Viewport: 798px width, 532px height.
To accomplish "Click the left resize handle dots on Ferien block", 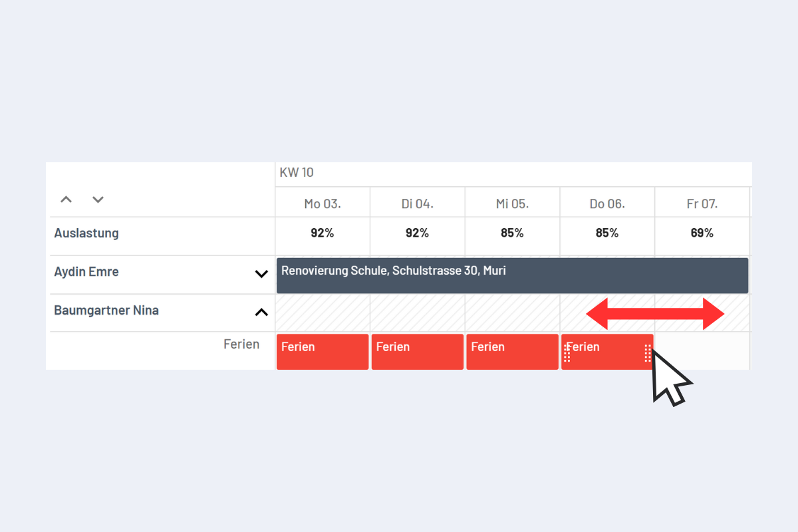I will click(x=566, y=352).
